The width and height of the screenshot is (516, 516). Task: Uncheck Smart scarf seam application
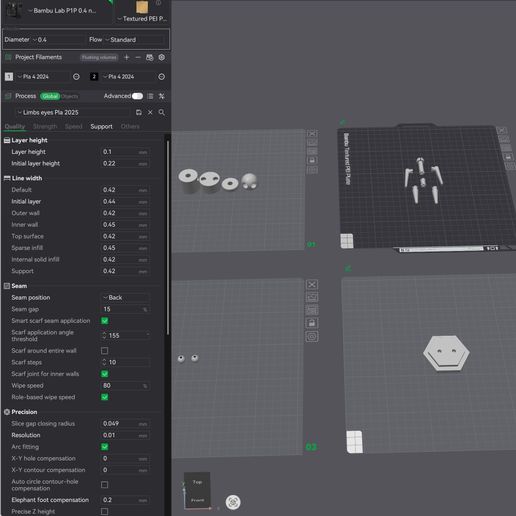pos(104,321)
